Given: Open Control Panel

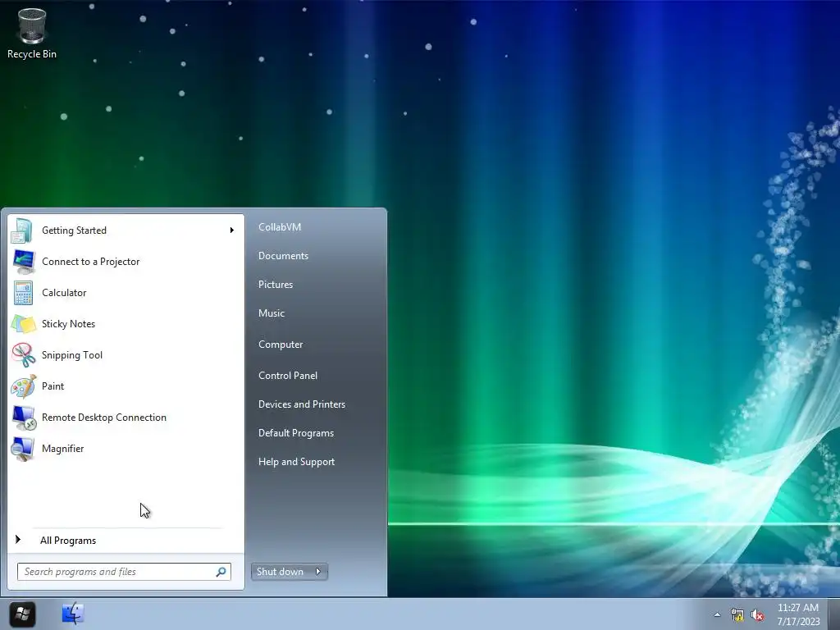Looking at the screenshot, I should 288,376.
